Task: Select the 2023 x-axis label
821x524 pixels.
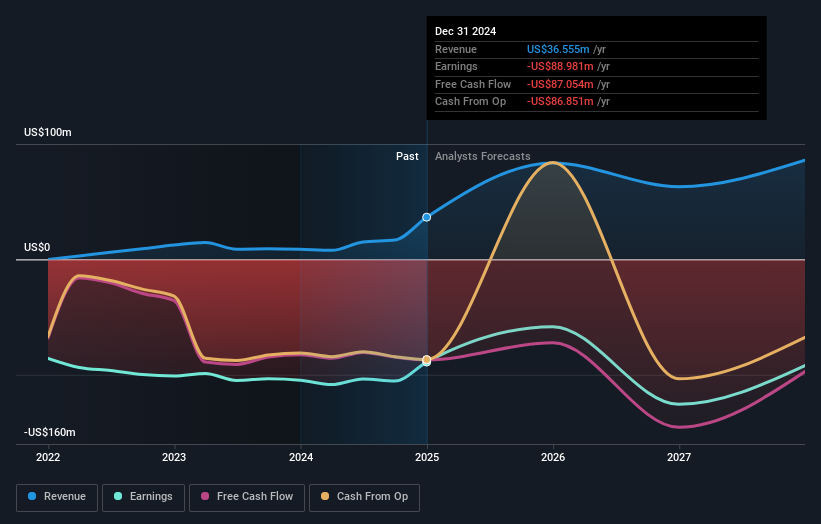Action: (174, 457)
